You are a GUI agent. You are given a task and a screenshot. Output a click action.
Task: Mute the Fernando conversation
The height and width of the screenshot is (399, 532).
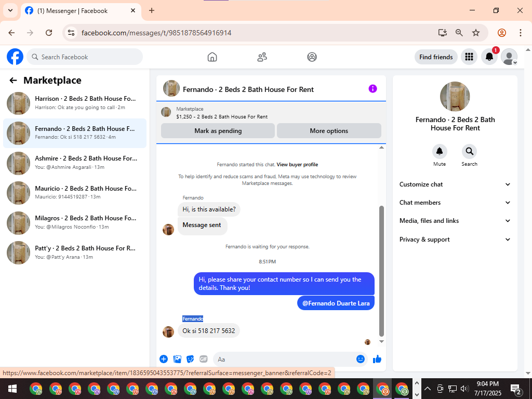pyautogui.click(x=440, y=151)
